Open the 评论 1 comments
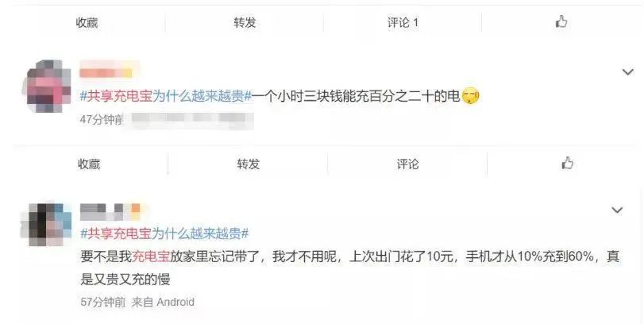The width and height of the screenshot is (644, 324). pyautogui.click(x=403, y=22)
